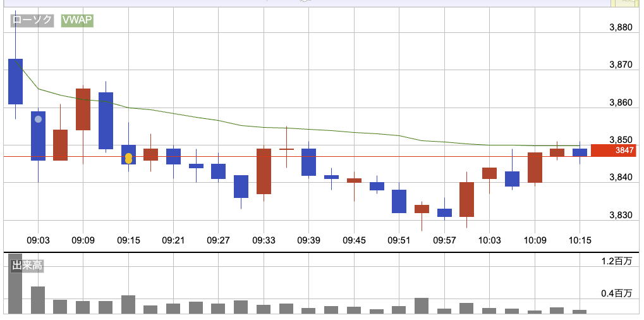Click the 09:03 time axis label

(x=39, y=240)
